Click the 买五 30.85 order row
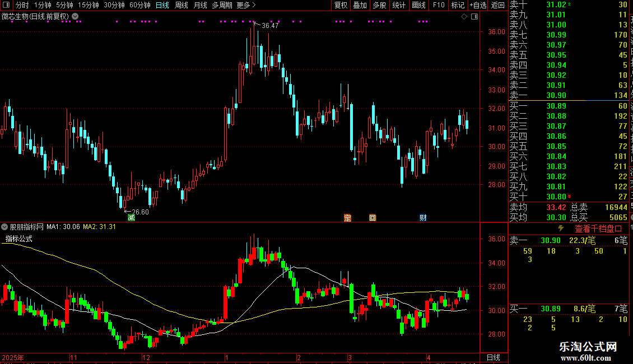 point(569,146)
